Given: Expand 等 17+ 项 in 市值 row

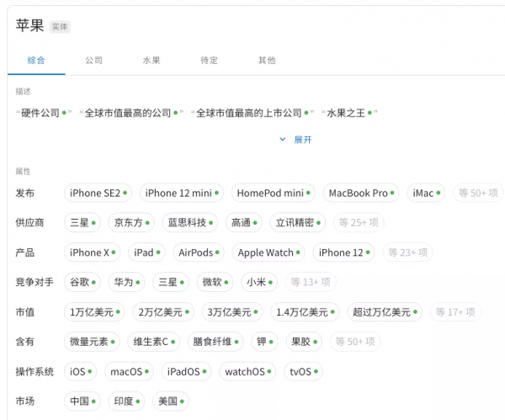Looking at the screenshot, I should (x=455, y=311).
